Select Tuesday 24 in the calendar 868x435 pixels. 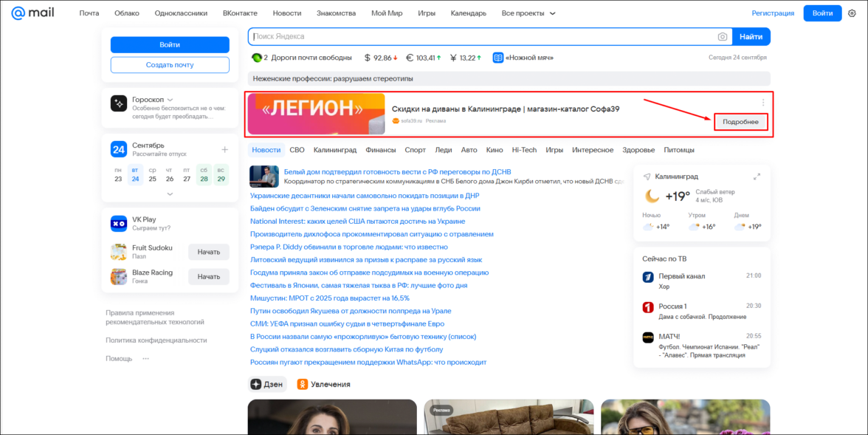coord(136,174)
